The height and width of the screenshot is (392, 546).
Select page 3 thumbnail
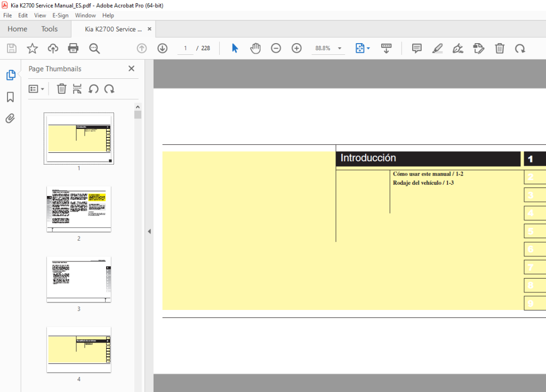79,280
